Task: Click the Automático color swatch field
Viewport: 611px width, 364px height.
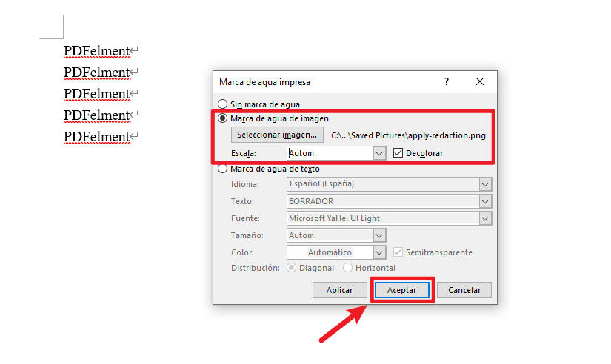Action: pos(330,252)
